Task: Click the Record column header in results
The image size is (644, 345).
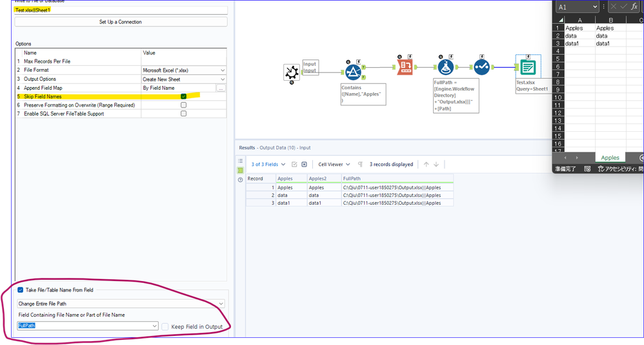Action: 261,178
